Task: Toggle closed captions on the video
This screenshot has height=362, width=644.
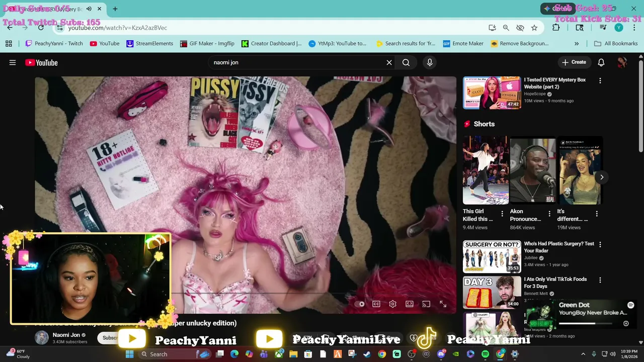Action: 376,304
